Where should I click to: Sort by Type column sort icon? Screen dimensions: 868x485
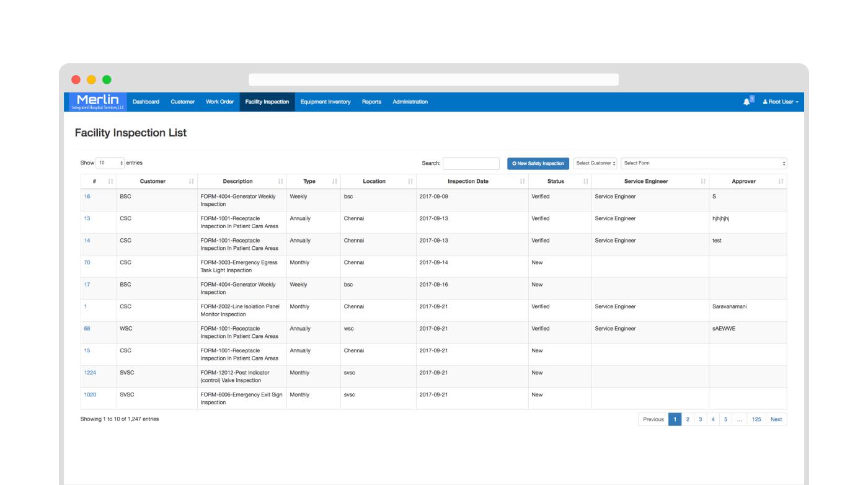click(x=335, y=182)
